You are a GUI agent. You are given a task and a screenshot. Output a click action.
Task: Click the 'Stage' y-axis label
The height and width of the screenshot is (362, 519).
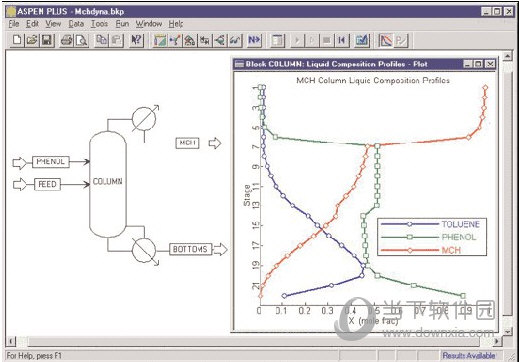pos(247,196)
